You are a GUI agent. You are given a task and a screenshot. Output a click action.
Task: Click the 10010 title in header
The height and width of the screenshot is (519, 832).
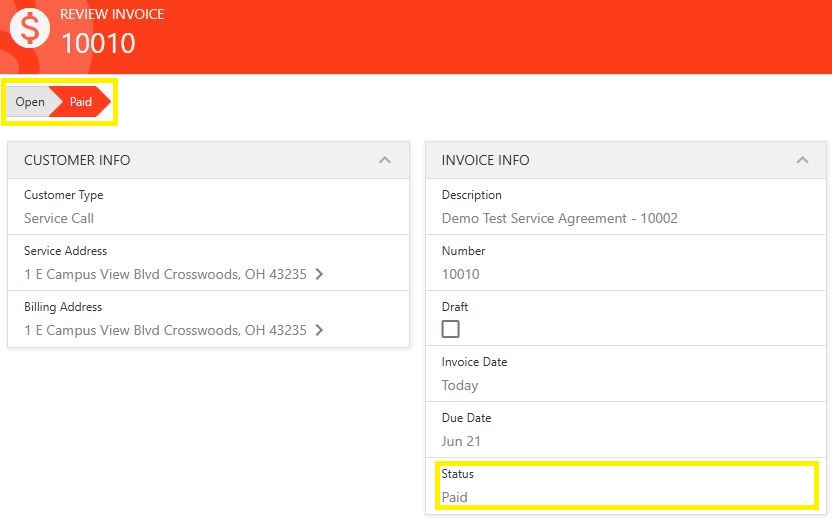coord(99,43)
